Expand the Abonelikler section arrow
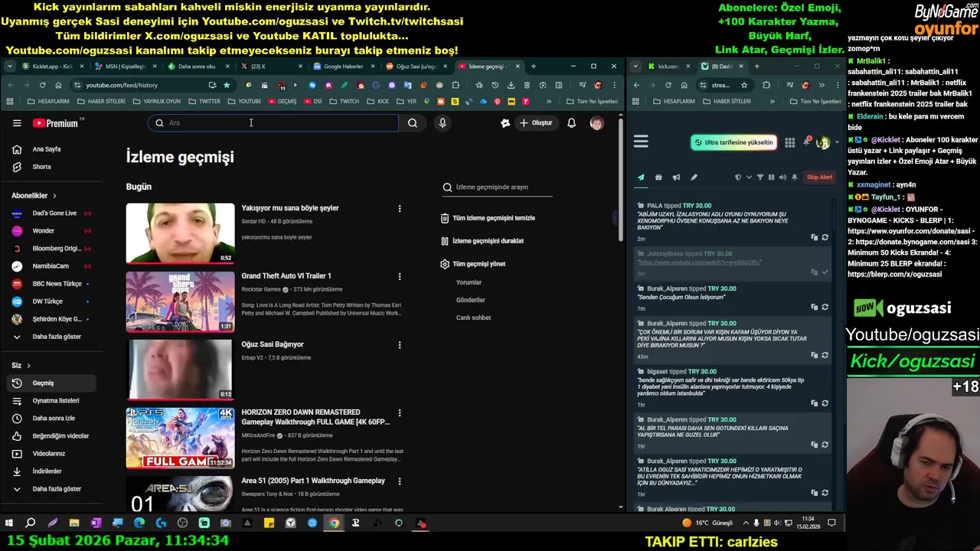Image resolution: width=980 pixels, height=551 pixels. coord(54,196)
